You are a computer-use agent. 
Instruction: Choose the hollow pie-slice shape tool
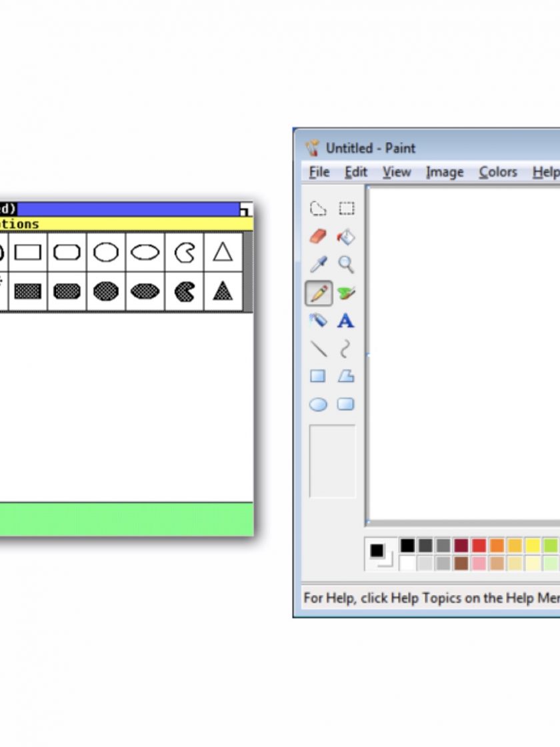[x=184, y=252]
